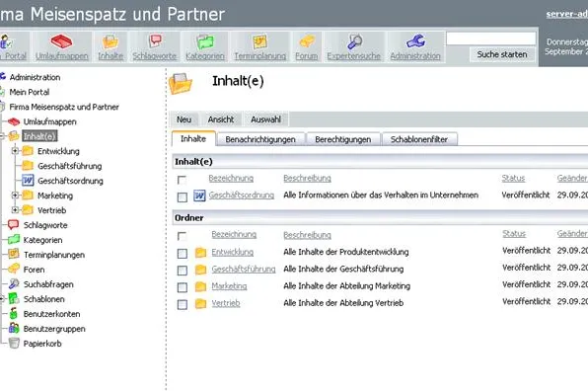The height and width of the screenshot is (392, 588).
Task: Click the Umlaufmappen tree icon in sidebar
Action: (14, 121)
